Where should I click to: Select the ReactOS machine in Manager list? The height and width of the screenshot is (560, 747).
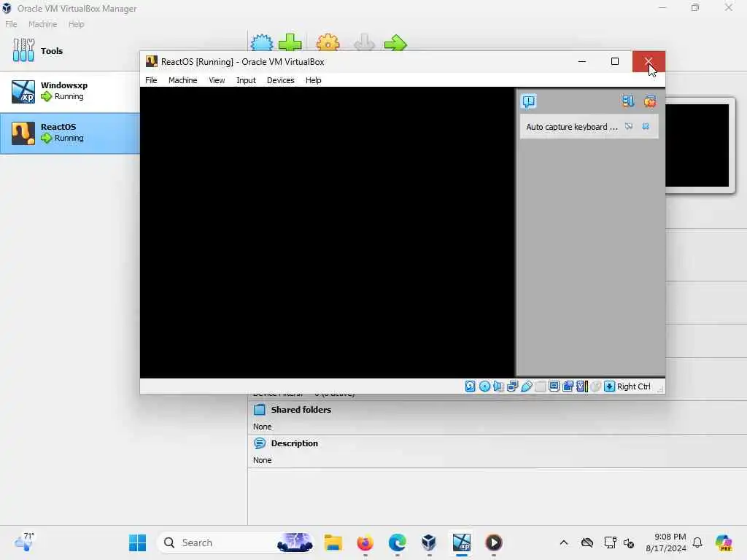tap(70, 133)
